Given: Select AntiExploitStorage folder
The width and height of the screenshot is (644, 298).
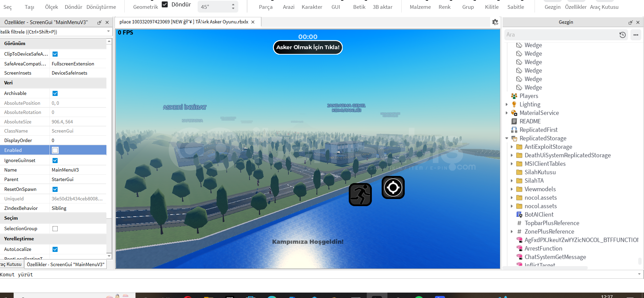Looking at the screenshot, I should click(548, 147).
